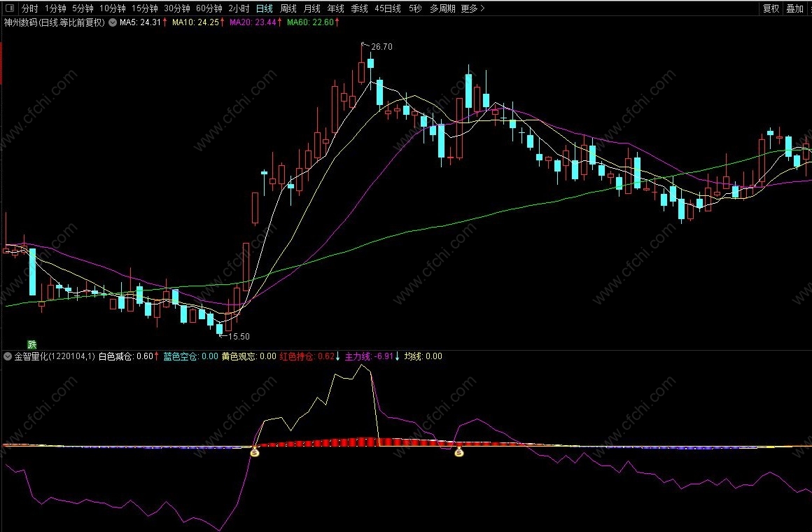This screenshot has height=532, width=812.
Task: Click the first money bag signal marker
Action: [254, 452]
